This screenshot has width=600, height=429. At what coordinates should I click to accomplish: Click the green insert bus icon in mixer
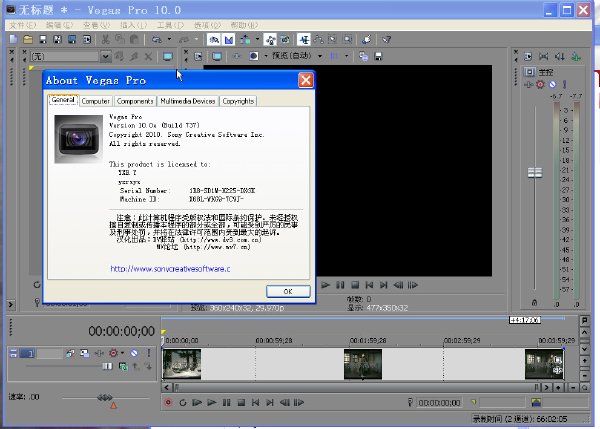576,57
